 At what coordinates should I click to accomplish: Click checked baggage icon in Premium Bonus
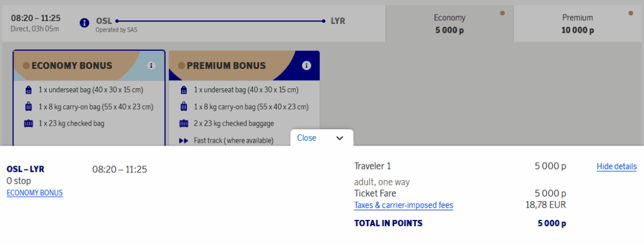pos(184,123)
